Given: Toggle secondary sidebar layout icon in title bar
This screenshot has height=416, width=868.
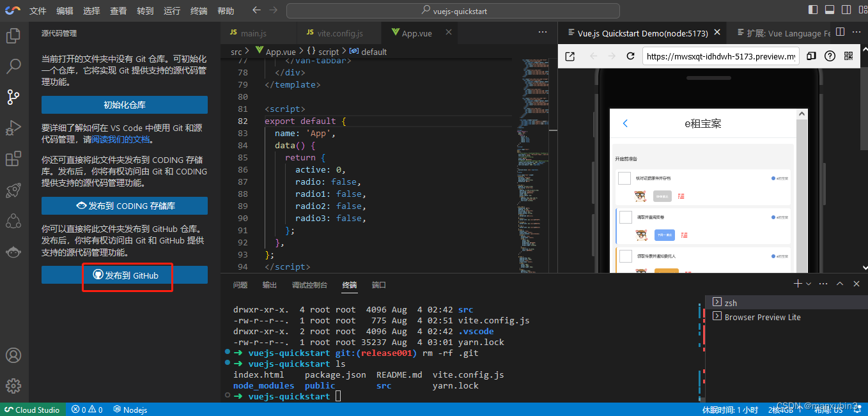Looking at the screenshot, I should click(846, 10).
